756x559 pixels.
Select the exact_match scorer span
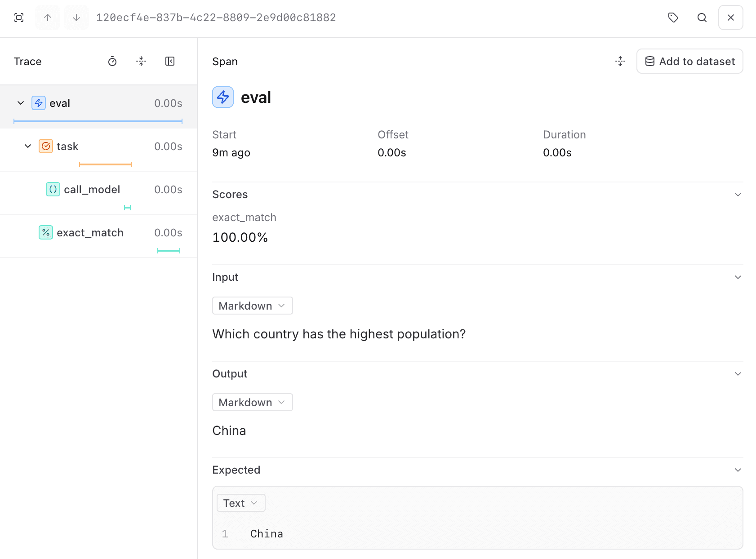tap(90, 233)
